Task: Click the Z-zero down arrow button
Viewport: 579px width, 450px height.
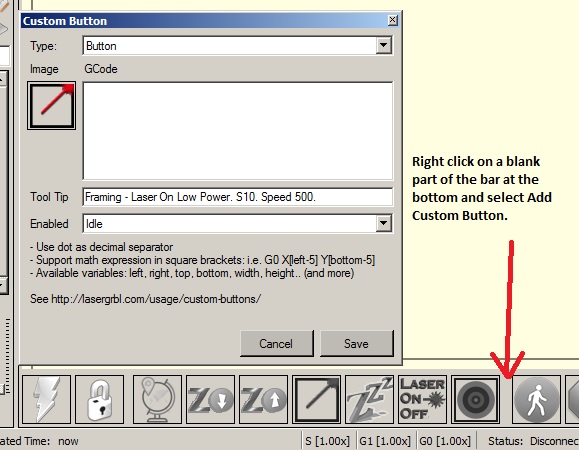Action: pyautogui.click(x=210, y=399)
